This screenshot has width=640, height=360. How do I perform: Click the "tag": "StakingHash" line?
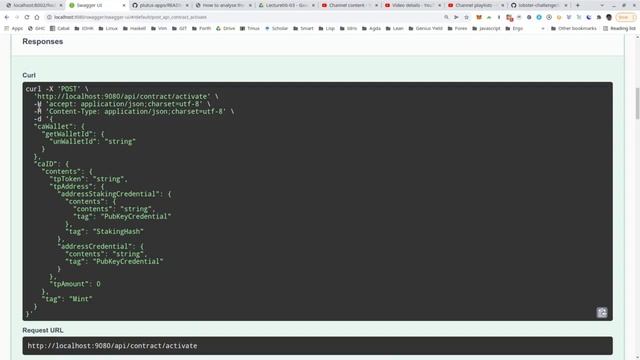pos(104,231)
